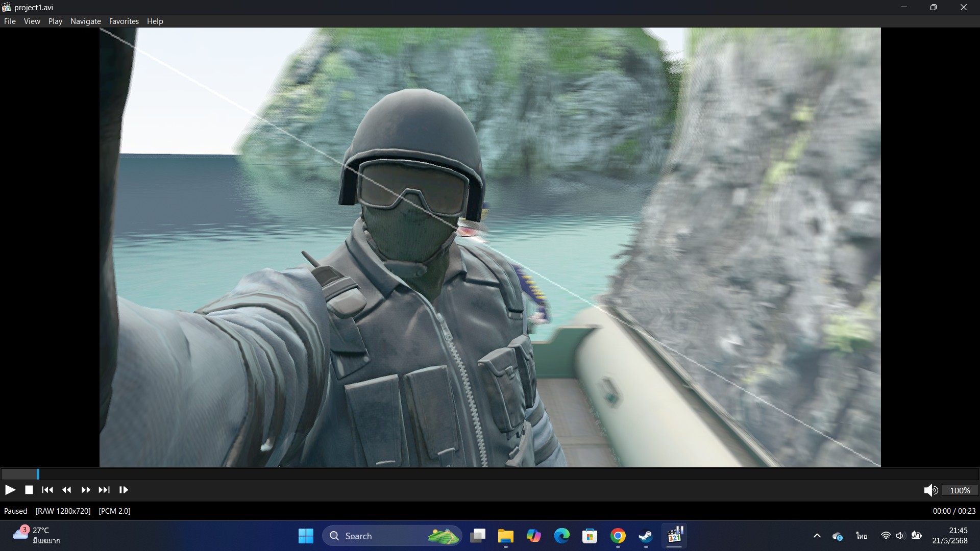The image size is (980, 551).
Task: Open Steam from the taskbar
Action: [x=646, y=536]
